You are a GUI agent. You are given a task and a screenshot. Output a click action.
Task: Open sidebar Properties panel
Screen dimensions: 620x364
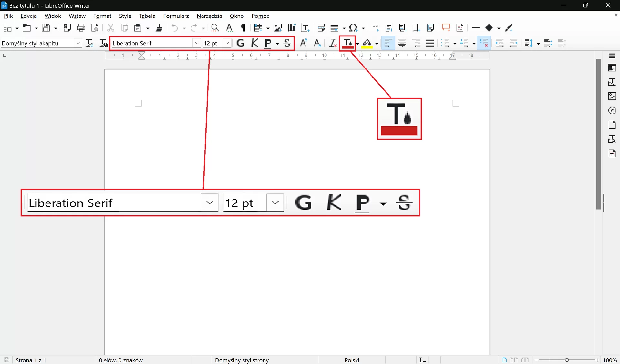pos(612,68)
